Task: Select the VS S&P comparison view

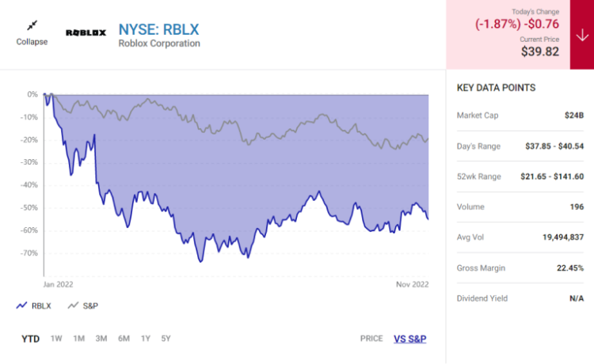Action: (410, 339)
